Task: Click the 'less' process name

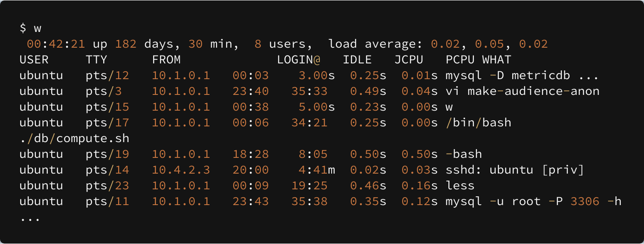Action: 460,185
